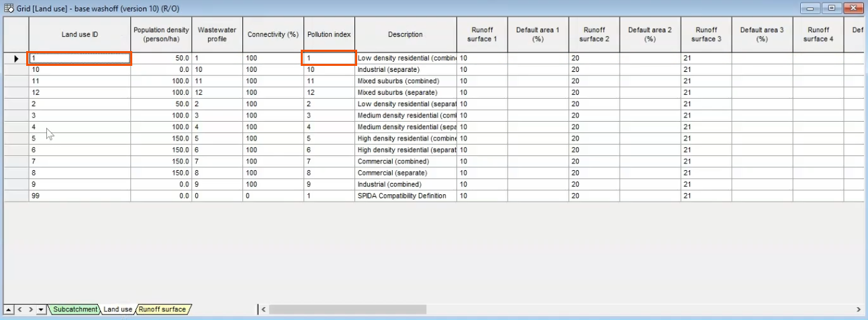Image resolution: width=868 pixels, height=320 pixels.
Task: Select Land use ID cell 12
Action: 80,93
